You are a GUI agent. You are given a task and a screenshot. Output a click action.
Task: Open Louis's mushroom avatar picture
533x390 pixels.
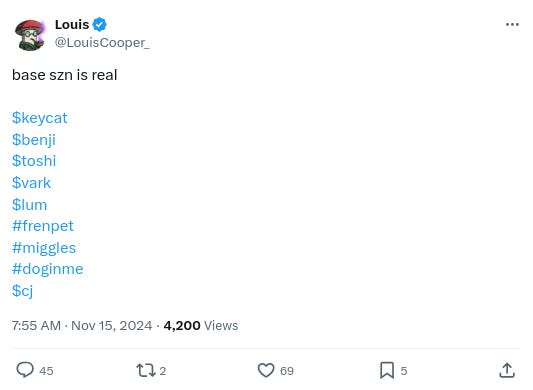tap(30, 35)
